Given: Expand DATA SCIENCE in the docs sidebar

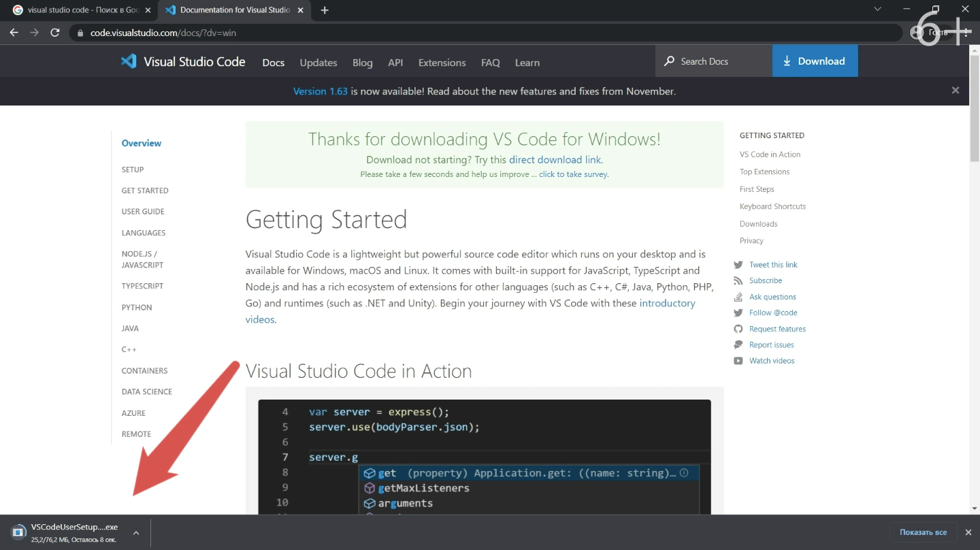Looking at the screenshot, I should point(147,392).
